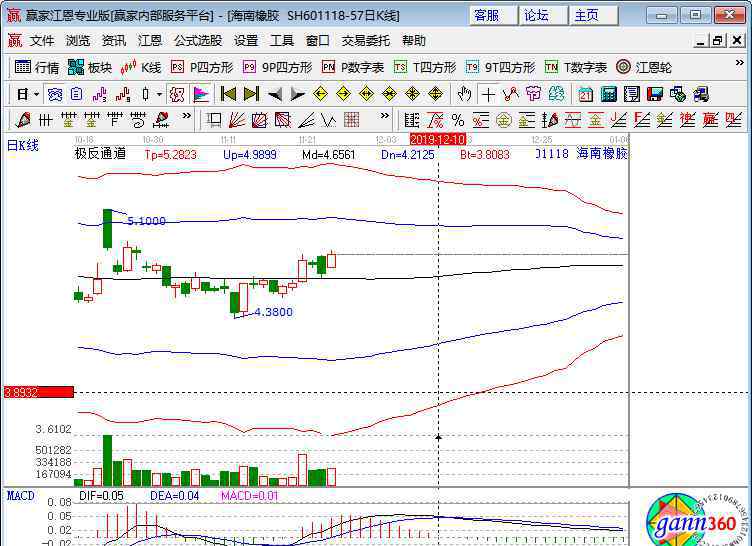Open the 江恩轮 Gann wheel
Viewport: 752px width, 546px height.
pos(644,68)
